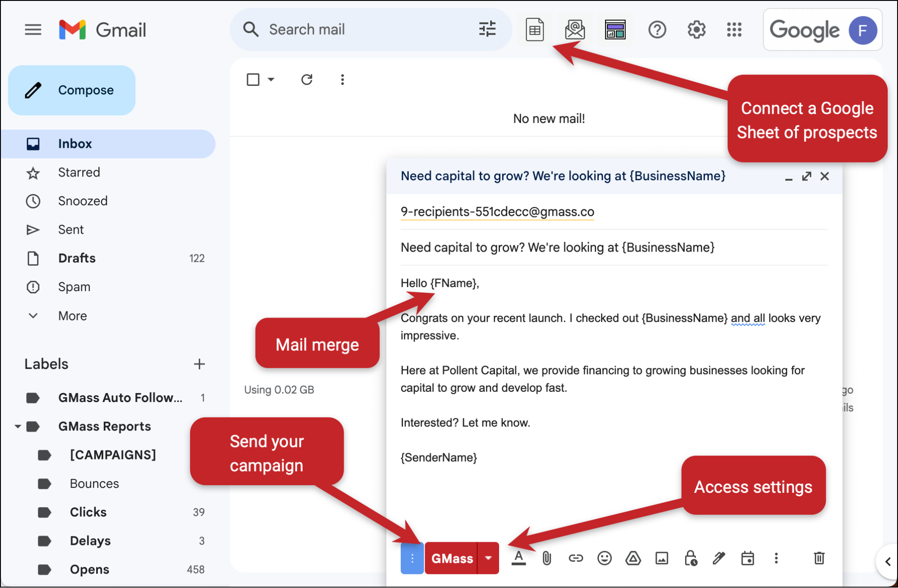This screenshot has height=588, width=898.
Task: Insert photo in compose
Action: click(661, 558)
